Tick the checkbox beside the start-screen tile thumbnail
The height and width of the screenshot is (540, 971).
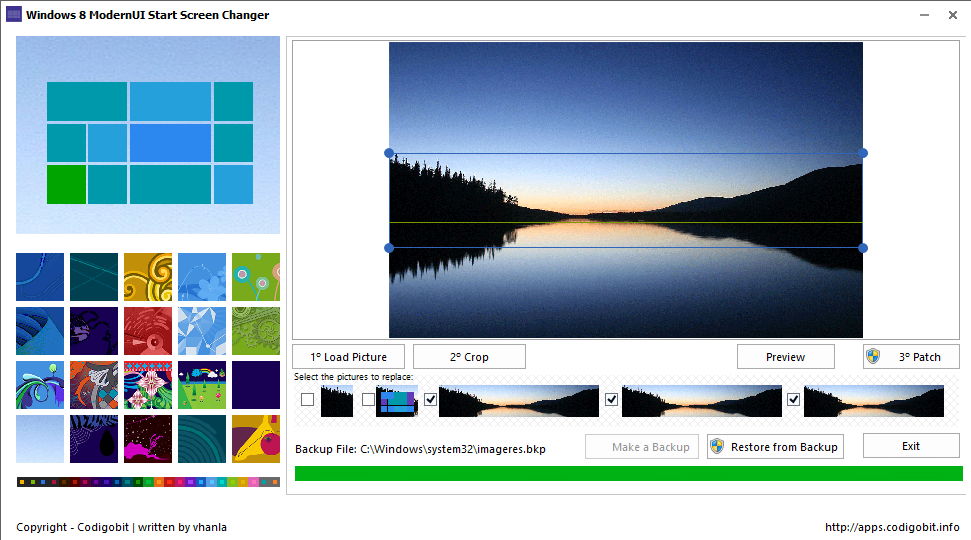click(368, 399)
